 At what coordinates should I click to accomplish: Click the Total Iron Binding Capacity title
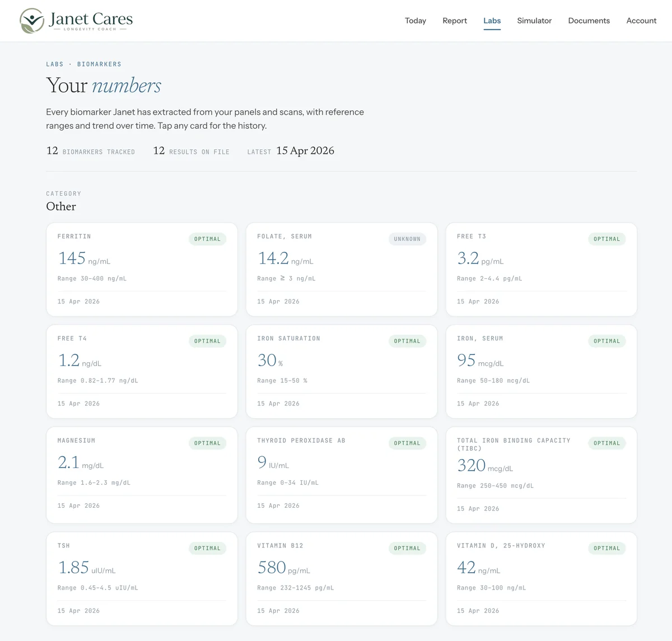tap(514, 445)
